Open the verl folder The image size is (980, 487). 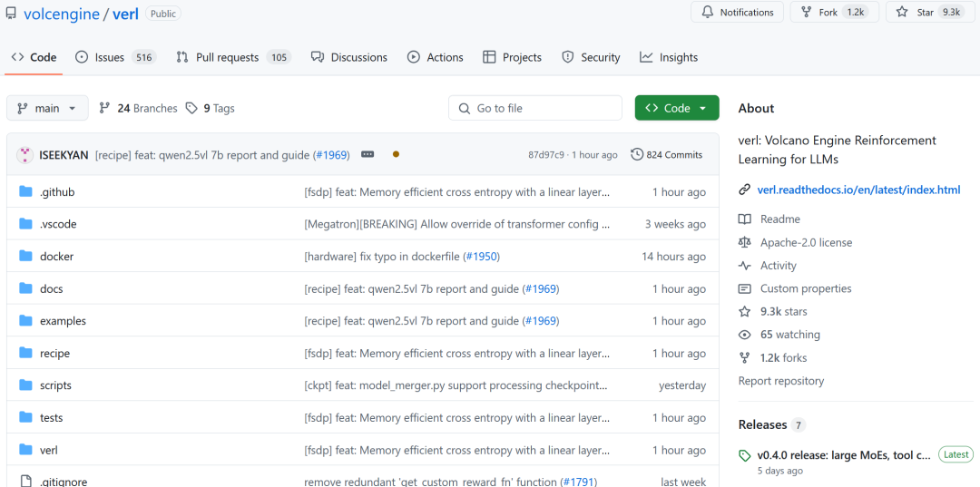click(x=49, y=450)
